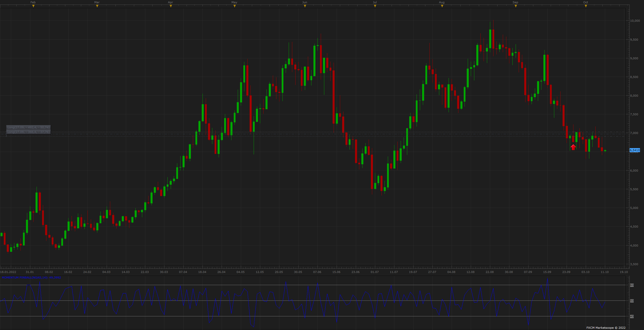644x330 pixels.
Task: Click the 8,500 price axis label
Action: click(x=634, y=77)
